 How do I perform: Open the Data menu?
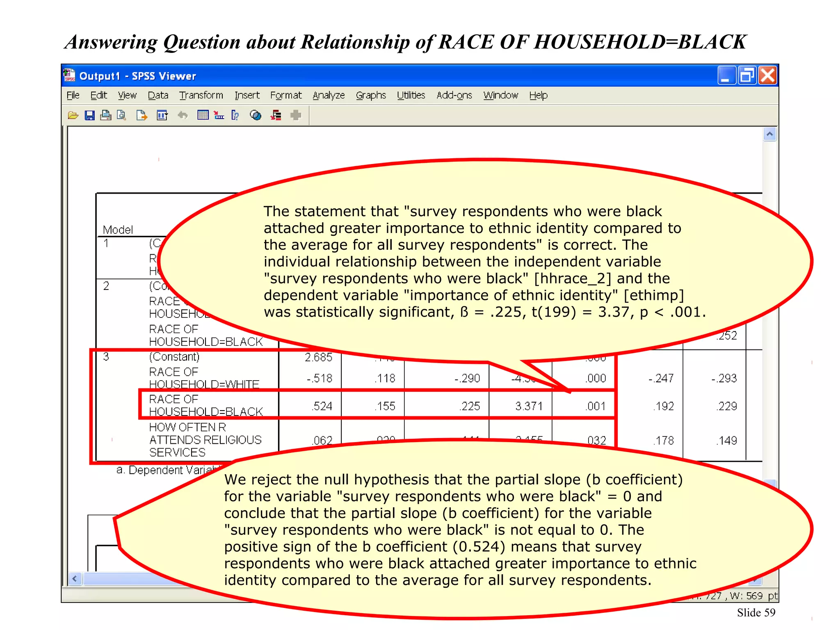(x=158, y=96)
